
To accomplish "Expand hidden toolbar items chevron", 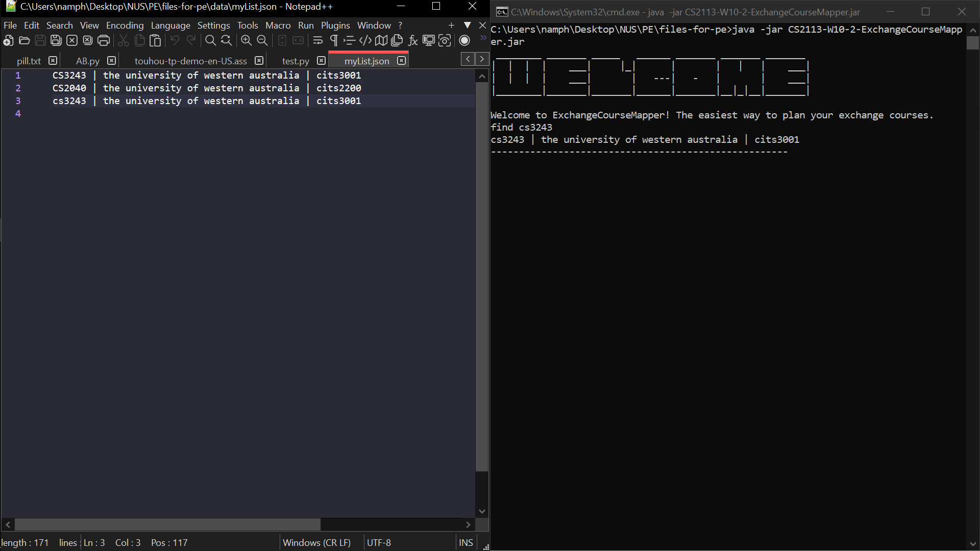I will (483, 38).
